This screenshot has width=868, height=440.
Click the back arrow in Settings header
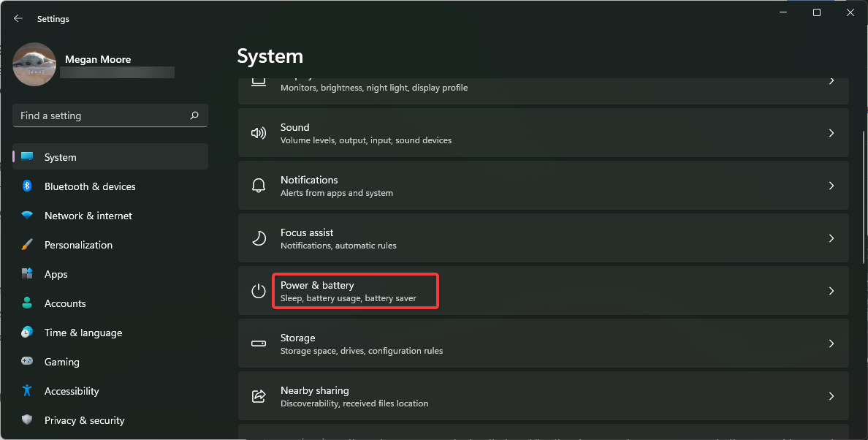coord(18,18)
